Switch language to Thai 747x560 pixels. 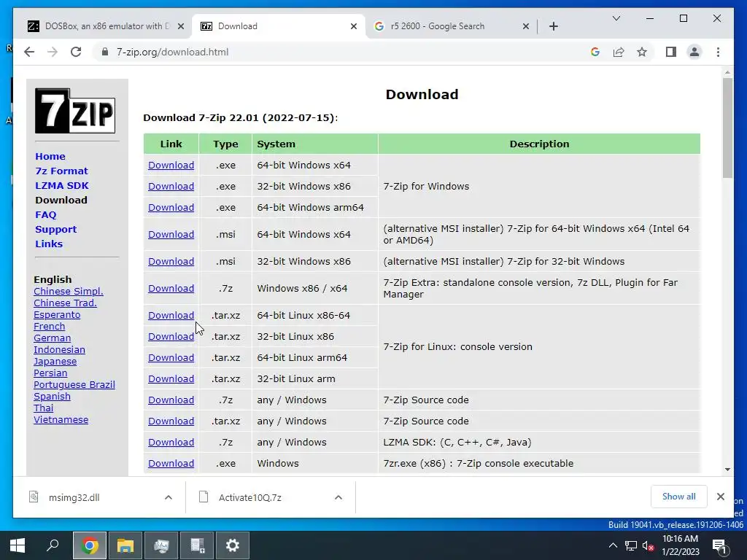pos(43,408)
